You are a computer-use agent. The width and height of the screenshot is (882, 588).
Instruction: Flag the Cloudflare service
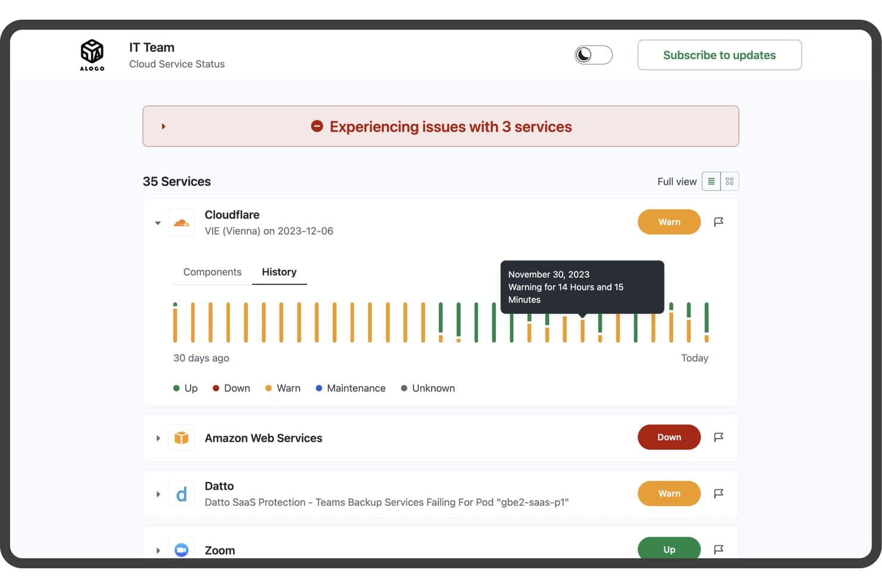click(x=719, y=222)
